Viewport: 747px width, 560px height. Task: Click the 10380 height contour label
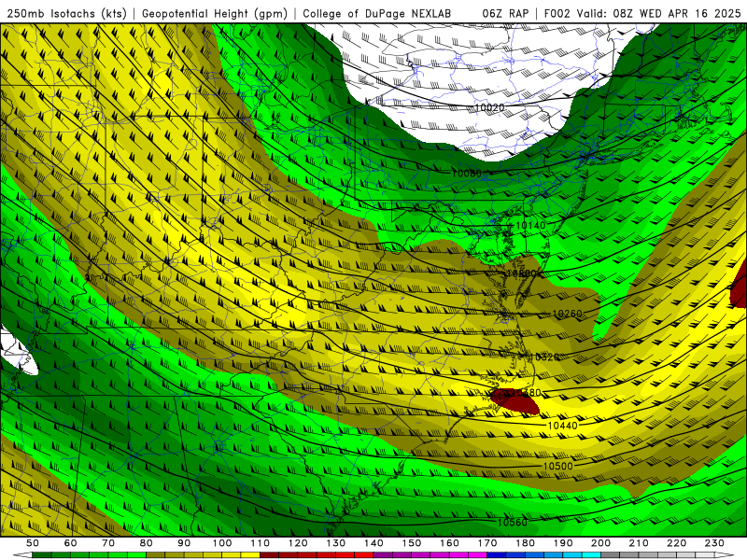[526, 393]
